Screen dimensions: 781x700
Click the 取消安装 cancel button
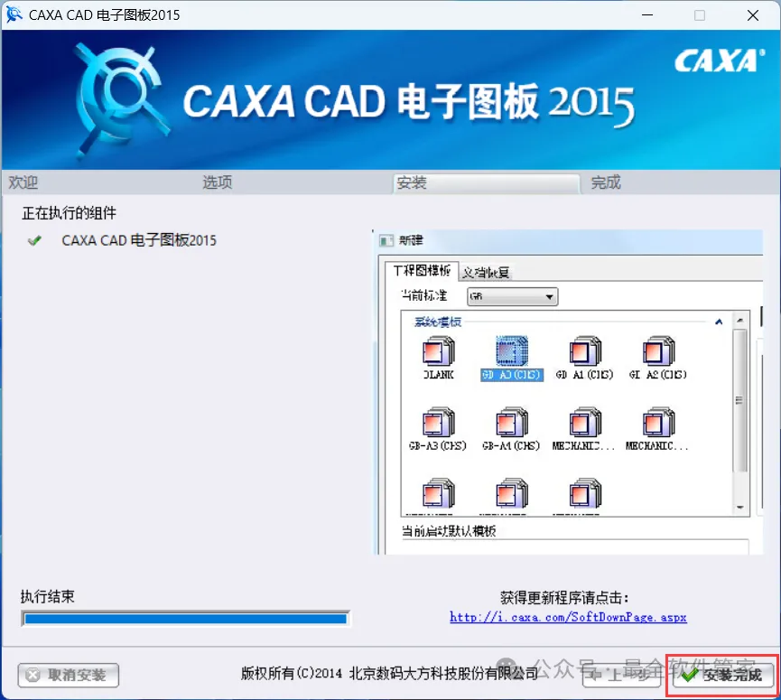tap(69, 675)
